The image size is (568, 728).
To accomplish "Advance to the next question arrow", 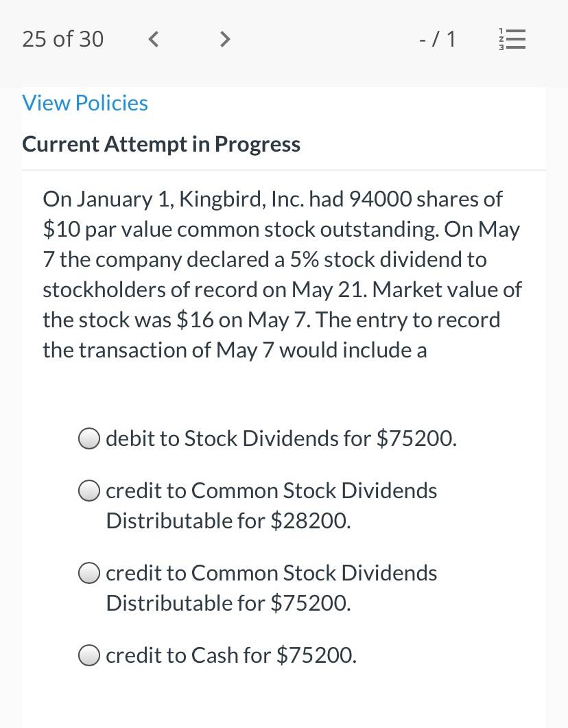I will (x=225, y=40).
